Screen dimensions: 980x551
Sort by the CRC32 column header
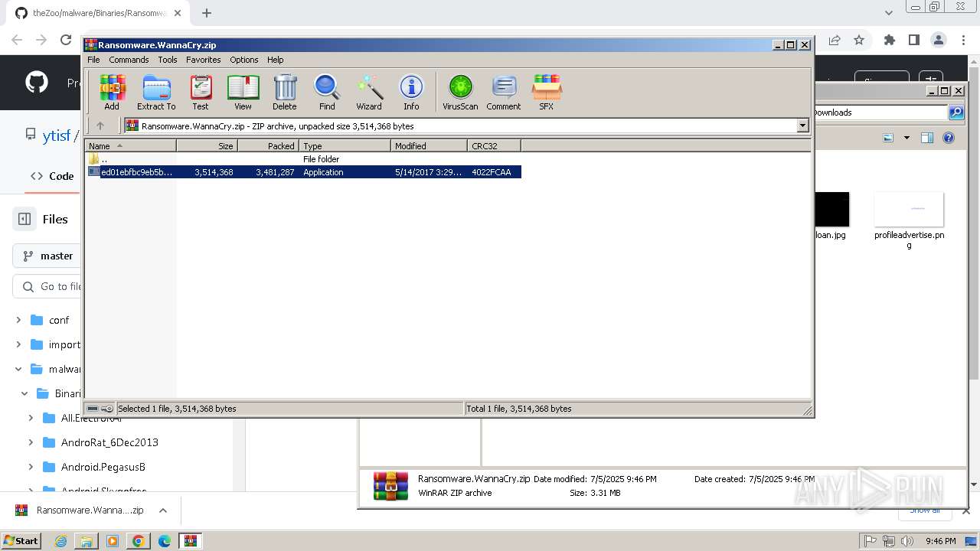click(x=495, y=145)
